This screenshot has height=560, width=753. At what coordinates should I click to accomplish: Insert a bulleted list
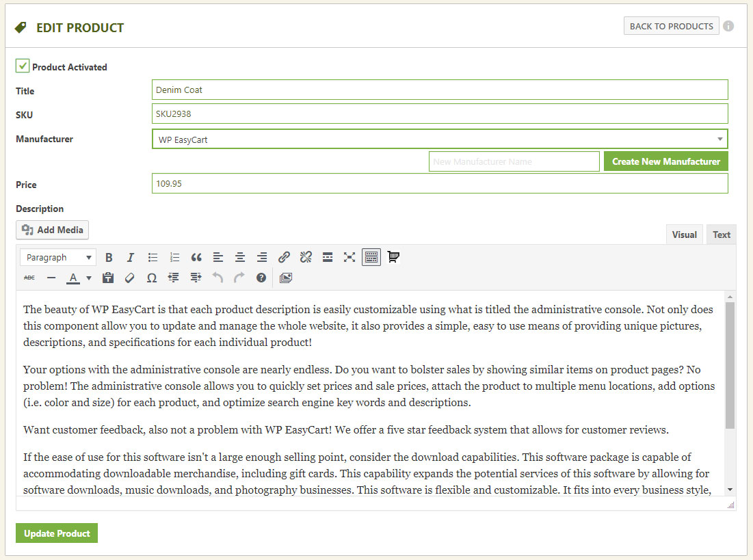tap(153, 257)
